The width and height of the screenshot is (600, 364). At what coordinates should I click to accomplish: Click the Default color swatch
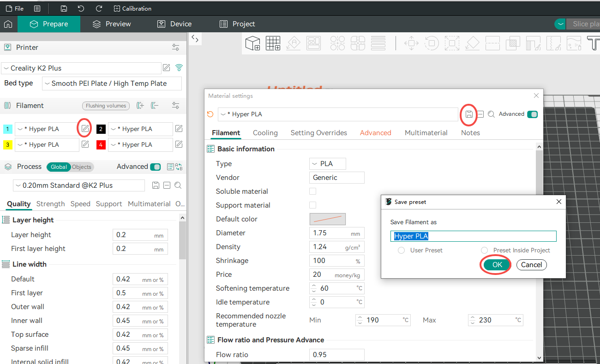(x=327, y=219)
